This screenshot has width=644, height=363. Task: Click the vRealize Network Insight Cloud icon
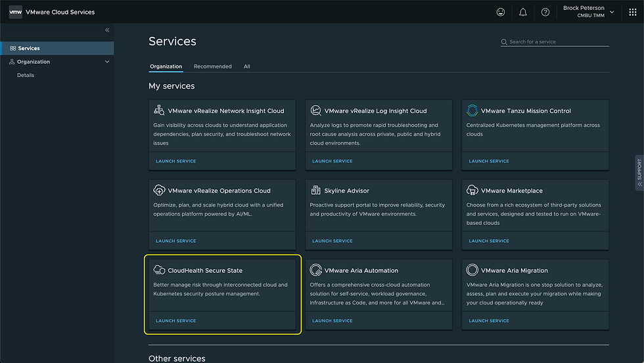click(159, 110)
